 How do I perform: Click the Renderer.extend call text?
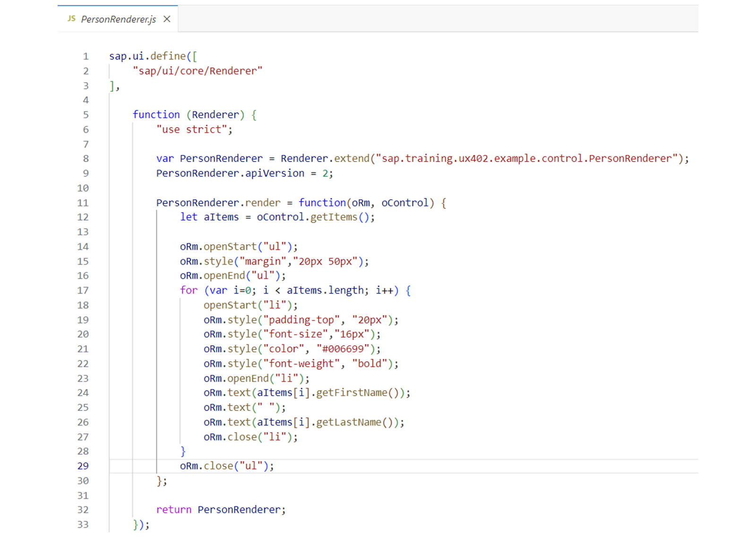pos(485,159)
